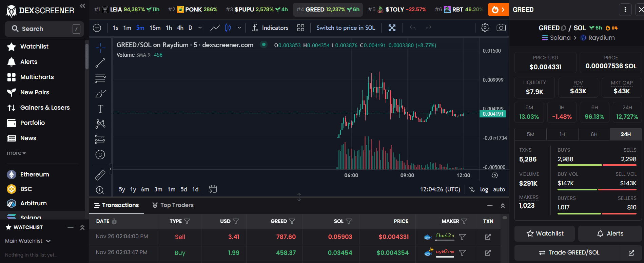This screenshot has height=263, width=644.
Task: Select the 1s timeframe
Action: pyautogui.click(x=115, y=28)
